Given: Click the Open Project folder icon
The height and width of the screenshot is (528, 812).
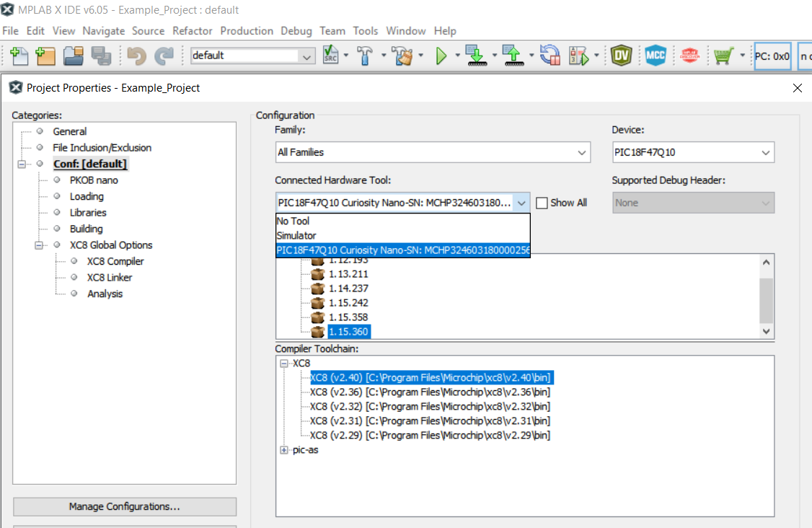Looking at the screenshot, I should [x=73, y=56].
